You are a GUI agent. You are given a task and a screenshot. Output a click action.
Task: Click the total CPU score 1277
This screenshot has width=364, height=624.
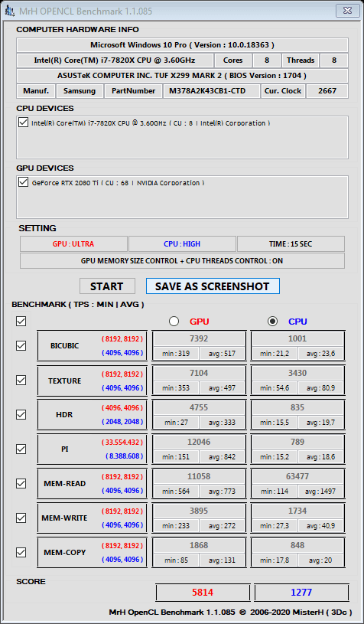(301, 592)
